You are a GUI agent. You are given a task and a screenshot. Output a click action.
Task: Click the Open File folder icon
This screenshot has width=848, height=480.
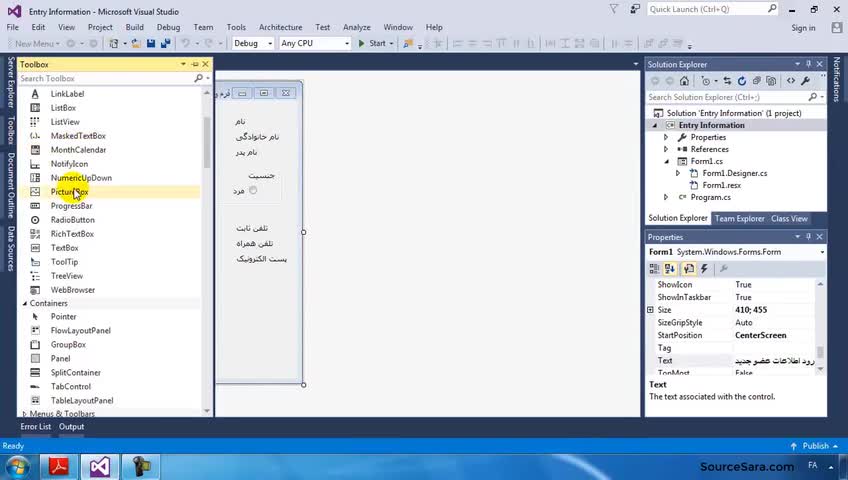pyautogui.click(x=136, y=43)
